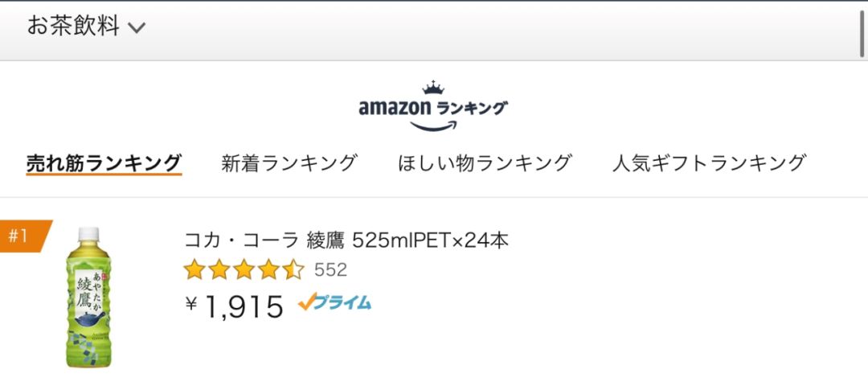Click the amazon wordmark in the logo
Image resolution: width=868 pixels, height=386 pixels.
(395, 108)
